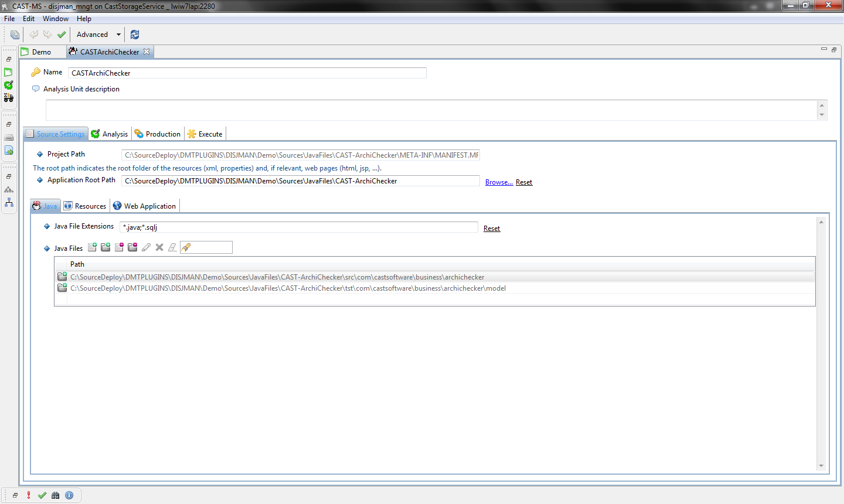Open the Advanced dropdown arrow
This screenshot has width=844, height=504.
(118, 35)
